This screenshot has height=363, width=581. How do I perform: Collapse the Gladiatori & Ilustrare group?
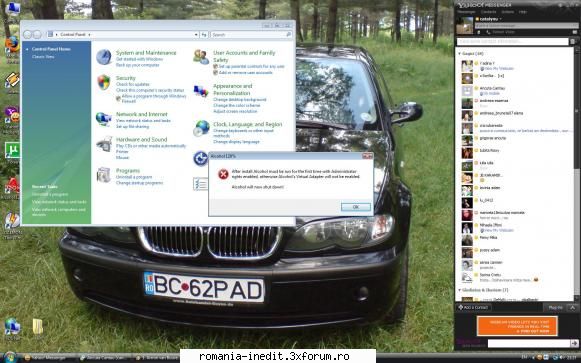[459, 290]
